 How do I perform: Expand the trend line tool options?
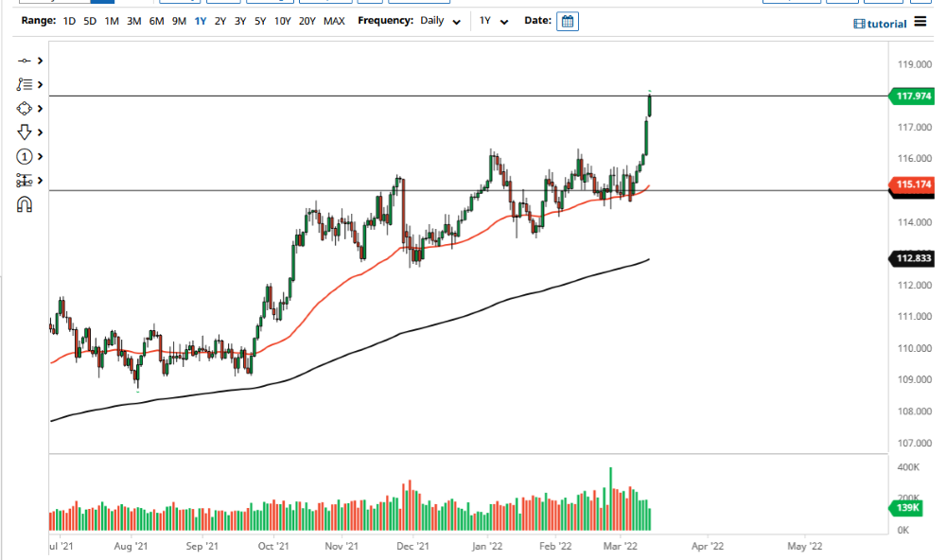coord(39,60)
